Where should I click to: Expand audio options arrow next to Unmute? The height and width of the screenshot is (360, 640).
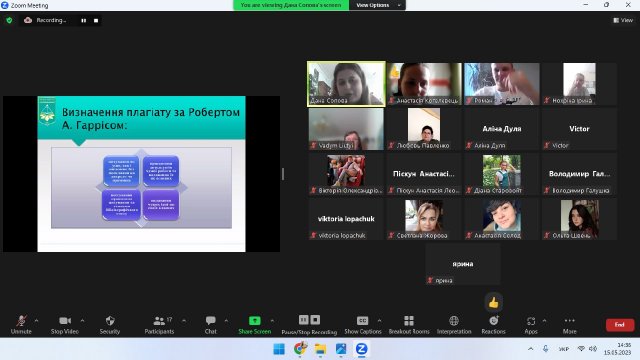point(36,321)
